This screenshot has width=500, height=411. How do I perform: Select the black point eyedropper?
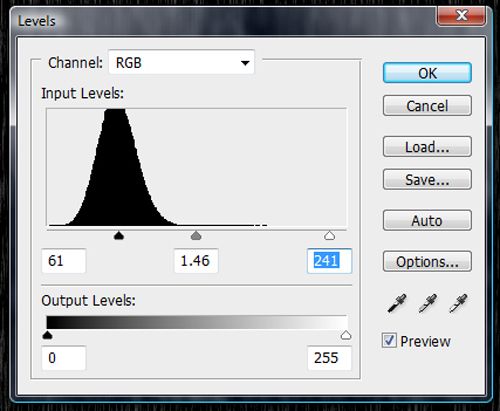397,303
